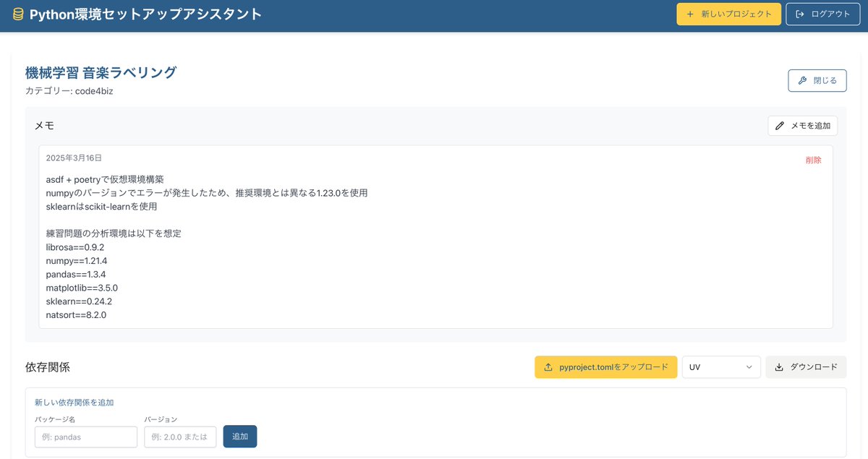Image resolution: width=868 pixels, height=459 pixels.
Task: Click the sklearn==0.24.2 line
Action: [x=79, y=301]
